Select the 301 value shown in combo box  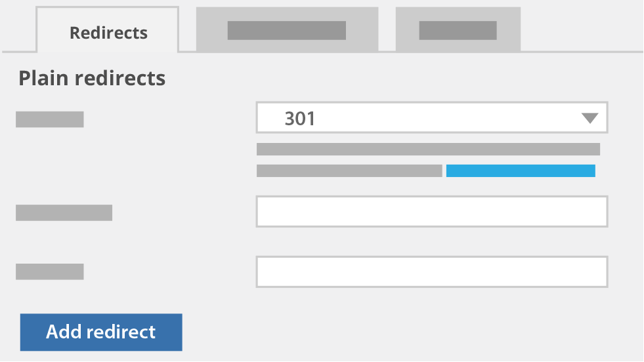pyautogui.click(x=300, y=119)
